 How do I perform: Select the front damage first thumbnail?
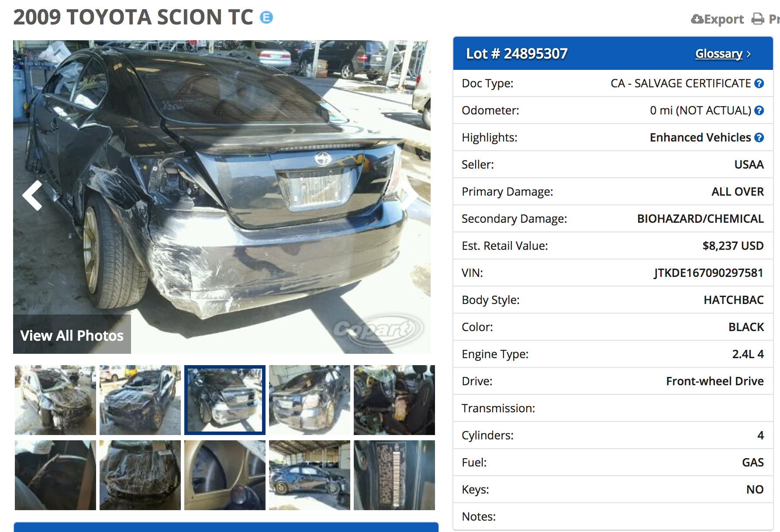(55, 400)
